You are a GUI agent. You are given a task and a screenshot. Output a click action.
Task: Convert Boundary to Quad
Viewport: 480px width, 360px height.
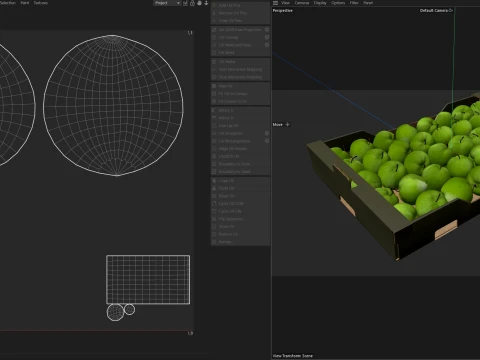240,172
